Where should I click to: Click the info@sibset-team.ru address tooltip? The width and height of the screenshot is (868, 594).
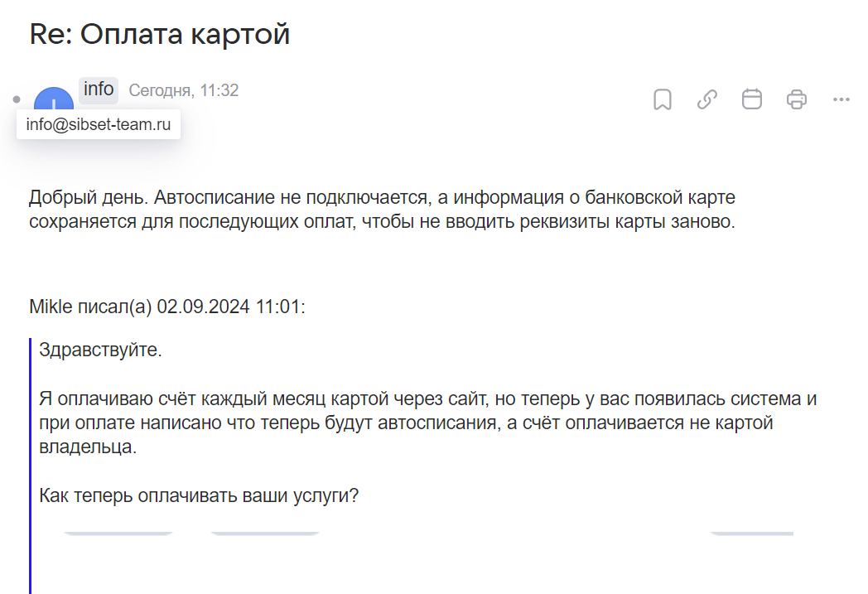(x=99, y=126)
